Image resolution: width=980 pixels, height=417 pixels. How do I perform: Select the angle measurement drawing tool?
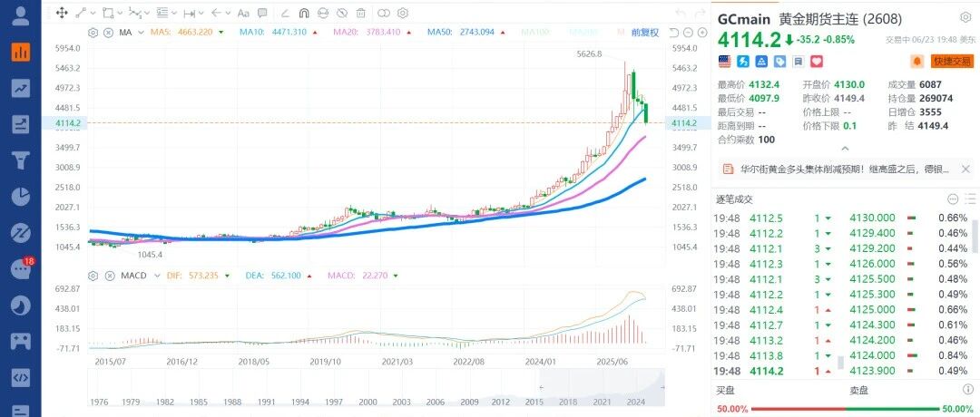click(285, 13)
